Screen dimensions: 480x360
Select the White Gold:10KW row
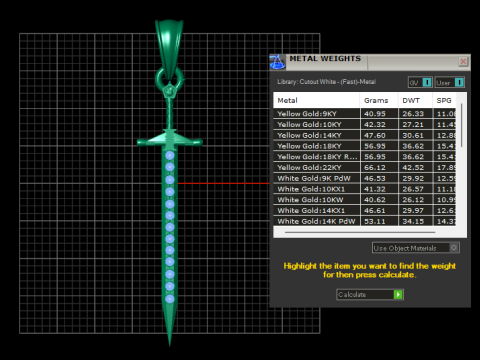click(x=365, y=200)
